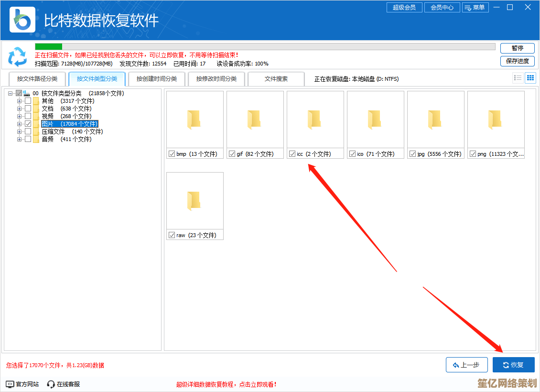Open the jpg folder icon
This screenshot has width=540, height=392.
435,120
